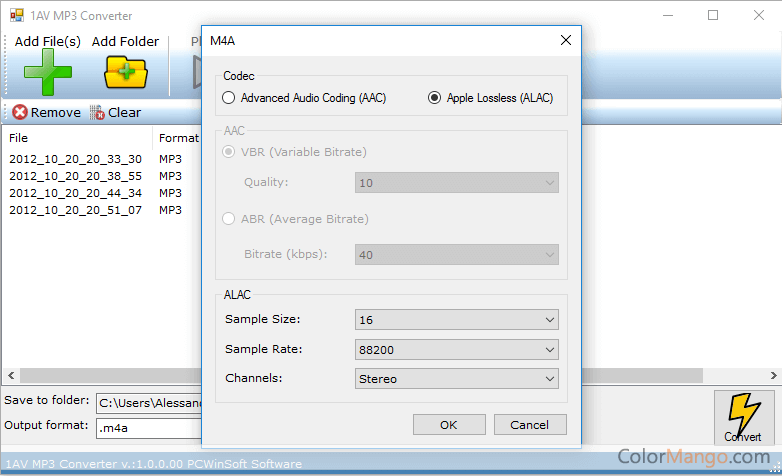Click the Save to folder path field
This screenshot has width=782, height=476.
[148, 404]
